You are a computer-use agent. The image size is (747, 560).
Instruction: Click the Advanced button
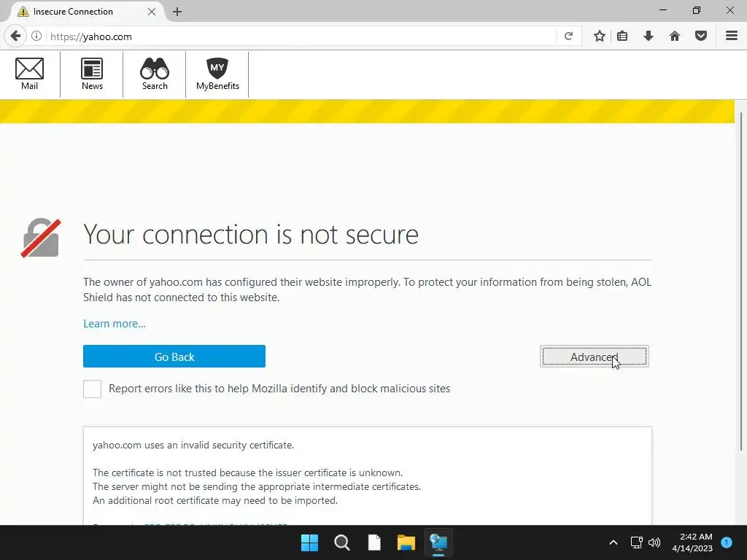pos(594,356)
